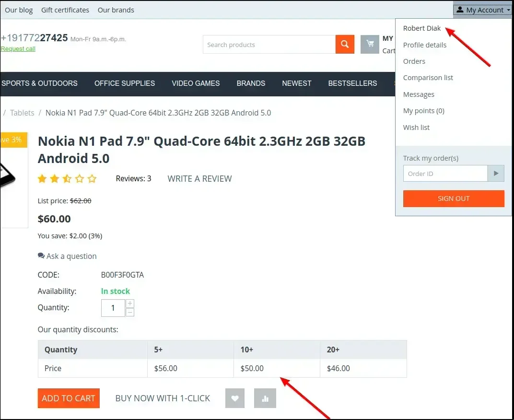Image resolution: width=514 pixels, height=420 pixels.
Task: Open the NEWEST menu item
Action: pos(297,83)
